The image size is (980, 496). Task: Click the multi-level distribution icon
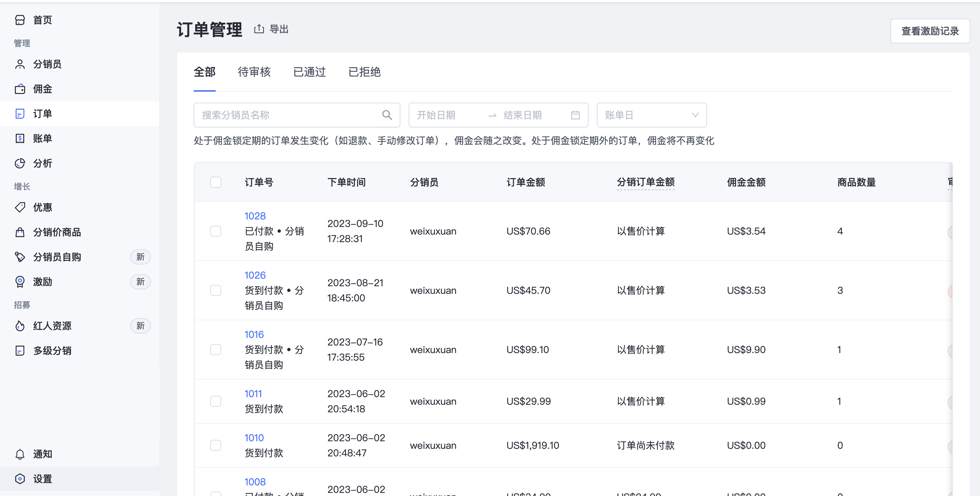tap(20, 351)
